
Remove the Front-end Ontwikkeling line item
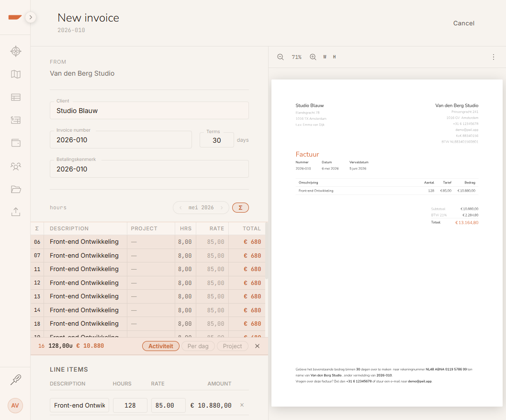click(242, 405)
